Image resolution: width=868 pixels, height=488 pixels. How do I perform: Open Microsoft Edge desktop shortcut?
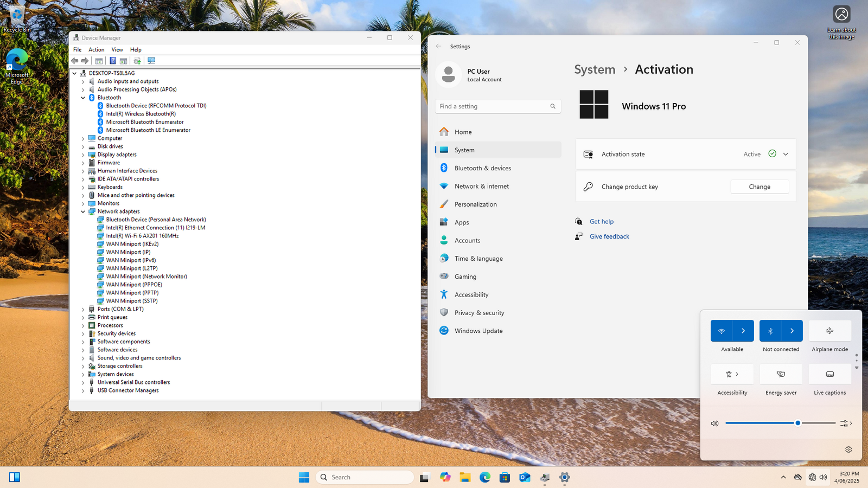(17, 67)
